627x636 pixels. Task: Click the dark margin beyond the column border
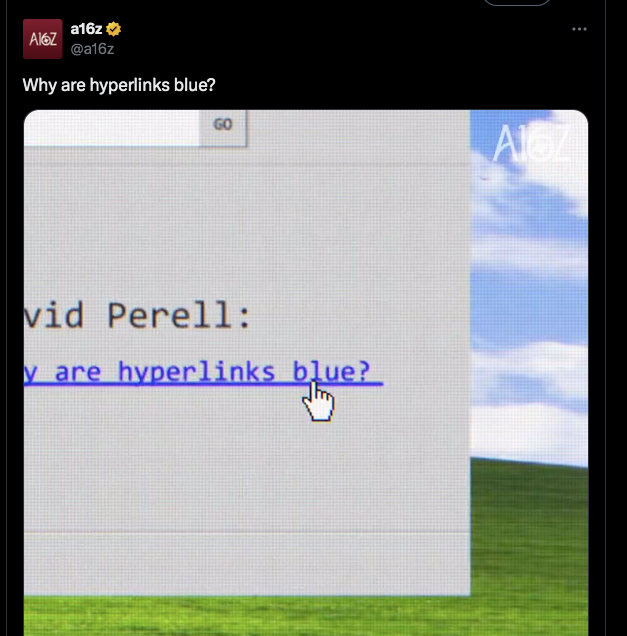tap(616, 318)
